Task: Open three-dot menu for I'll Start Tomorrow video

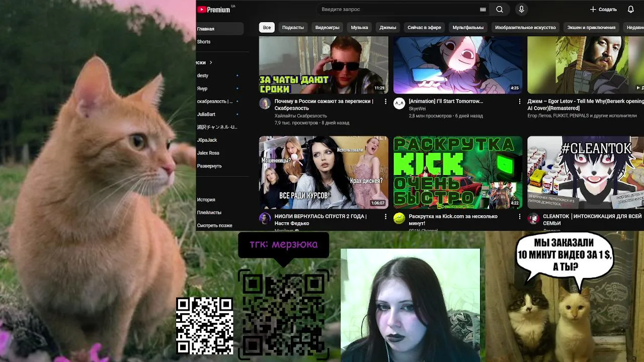Action: click(x=520, y=102)
